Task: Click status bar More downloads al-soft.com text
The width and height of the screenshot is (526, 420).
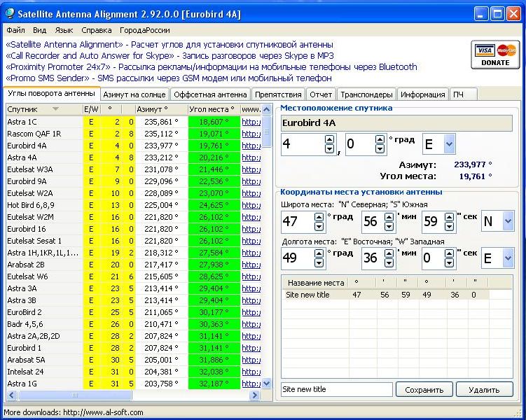Action: tap(73, 412)
